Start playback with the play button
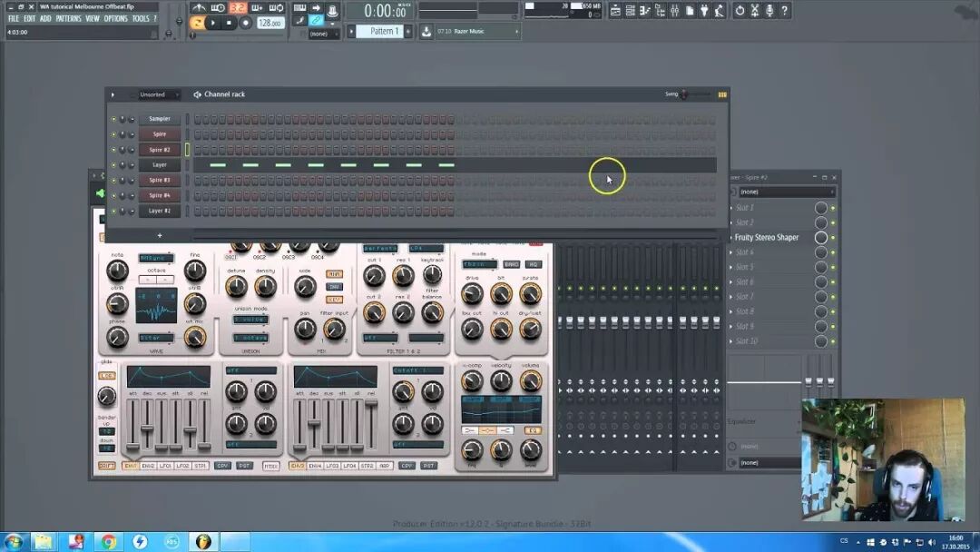 (213, 23)
